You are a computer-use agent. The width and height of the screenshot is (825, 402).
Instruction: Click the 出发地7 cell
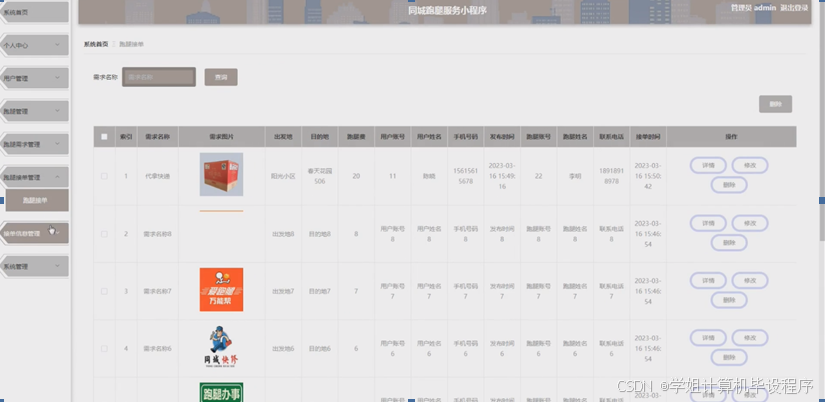click(283, 291)
